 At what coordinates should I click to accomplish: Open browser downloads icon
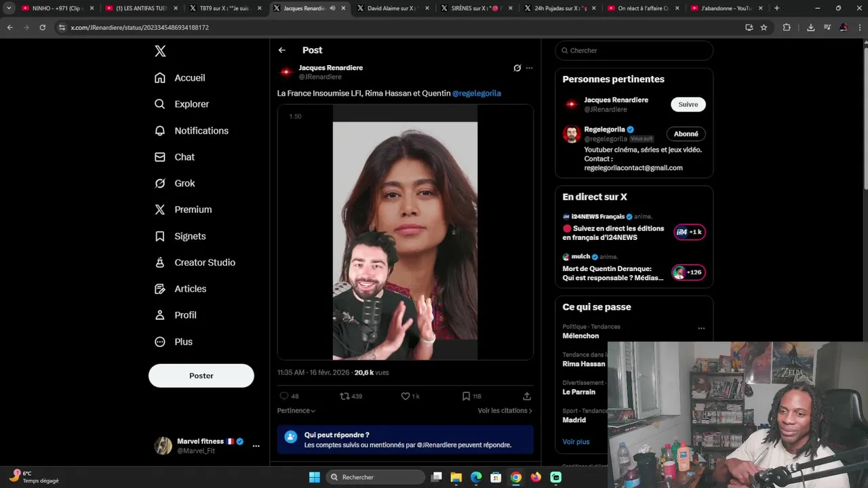(810, 28)
